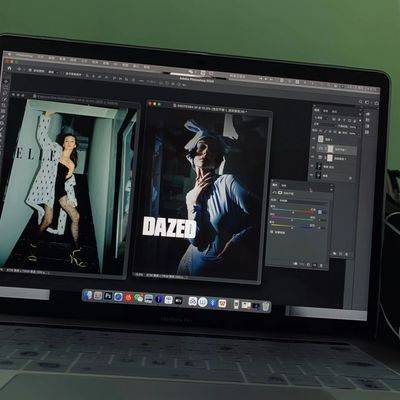The width and height of the screenshot is (400, 400).
Task: Open Finder from the Dock
Action: (88, 295)
